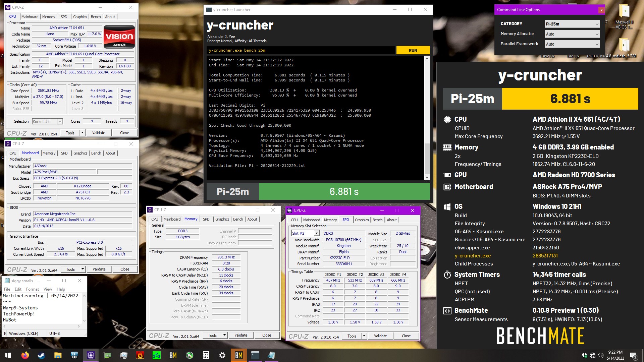The image size is (644, 362).
Task: Click the CPU-Z purple chip taskbar icon
Action: click(91, 355)
